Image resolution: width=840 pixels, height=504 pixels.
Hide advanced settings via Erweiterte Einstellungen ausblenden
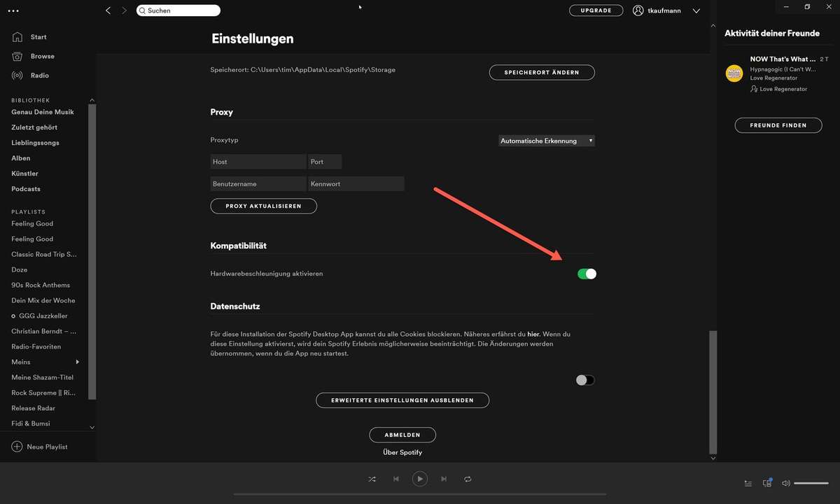click(402, 400)
